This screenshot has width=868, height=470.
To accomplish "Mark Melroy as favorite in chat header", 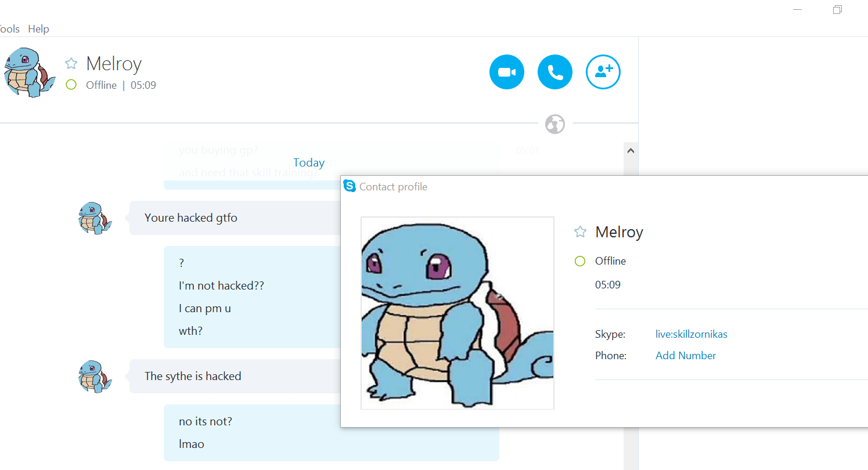I will click(x=71, y=63).
